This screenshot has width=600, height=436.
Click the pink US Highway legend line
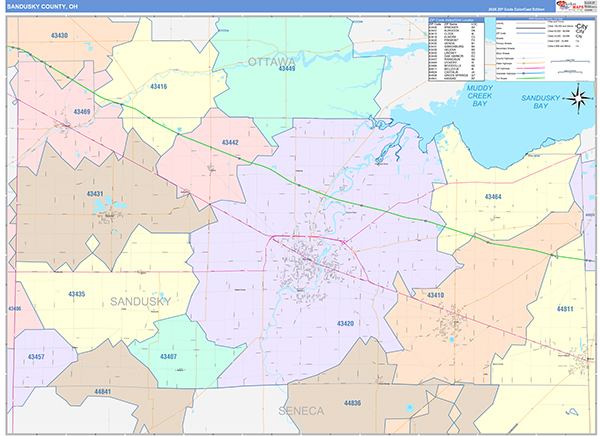click(530, 68)
